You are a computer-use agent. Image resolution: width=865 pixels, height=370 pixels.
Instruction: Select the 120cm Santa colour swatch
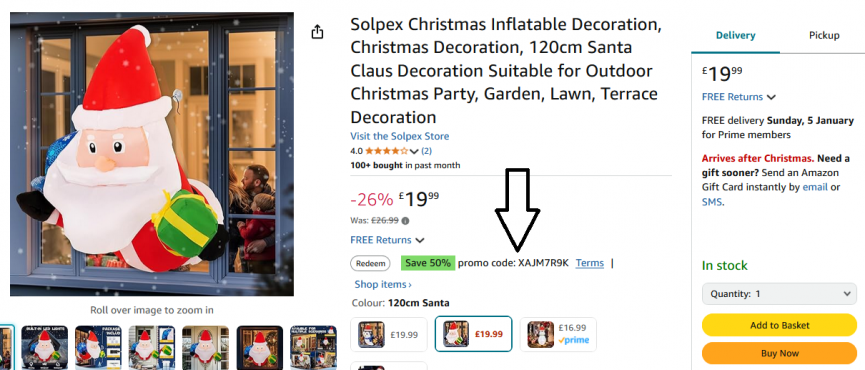(473, 334)
